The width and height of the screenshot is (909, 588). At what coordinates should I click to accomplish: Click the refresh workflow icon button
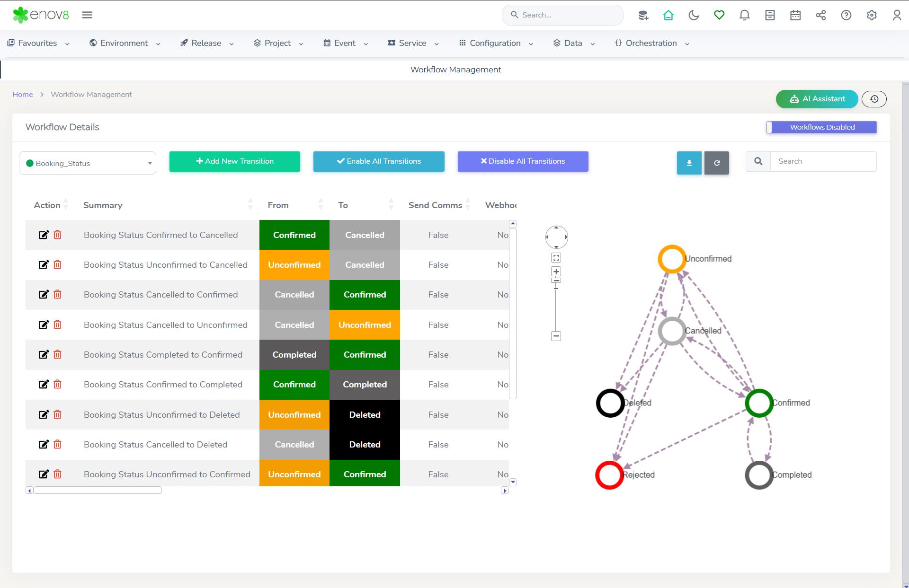(x=716, y=163)
